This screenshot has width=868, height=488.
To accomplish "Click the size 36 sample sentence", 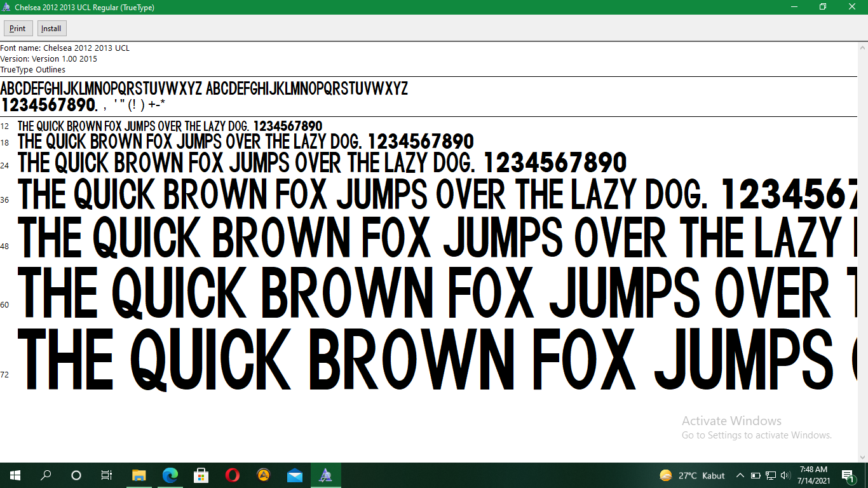I will pos(437,194).
